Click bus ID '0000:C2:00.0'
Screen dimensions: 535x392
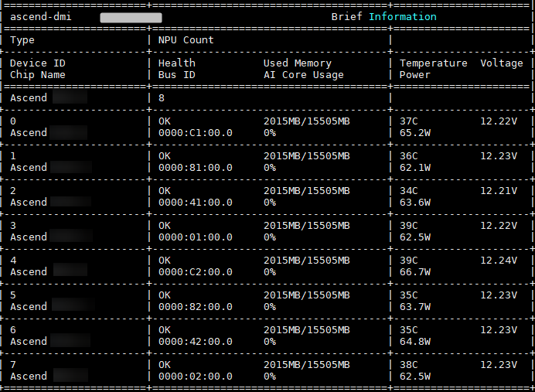click(x=195, y=272)
